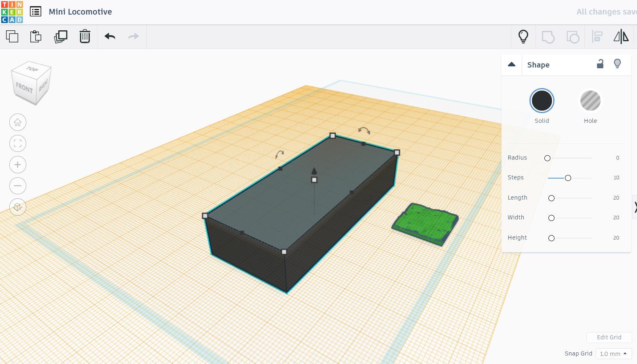
Task: Click the Paste clipboard icon
Action: 36,36
